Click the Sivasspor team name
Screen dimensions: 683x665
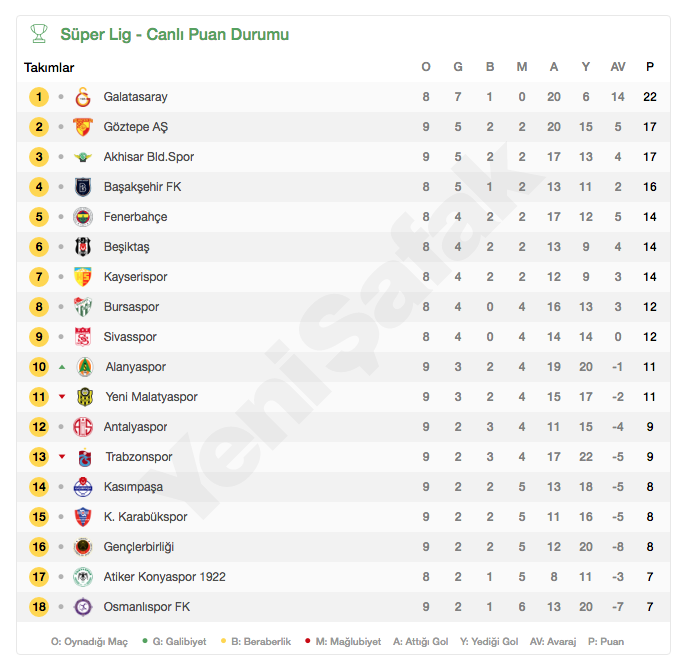[x=130, y=337]
